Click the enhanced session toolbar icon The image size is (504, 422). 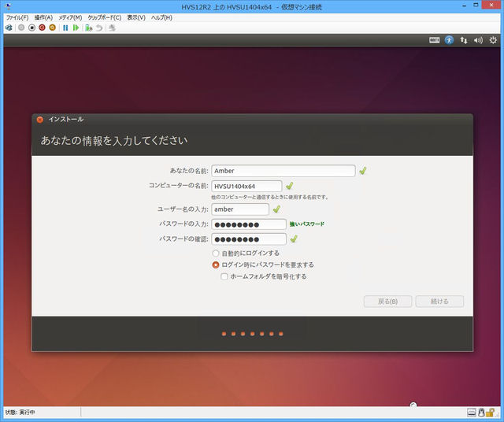click(x=112, y=28)
